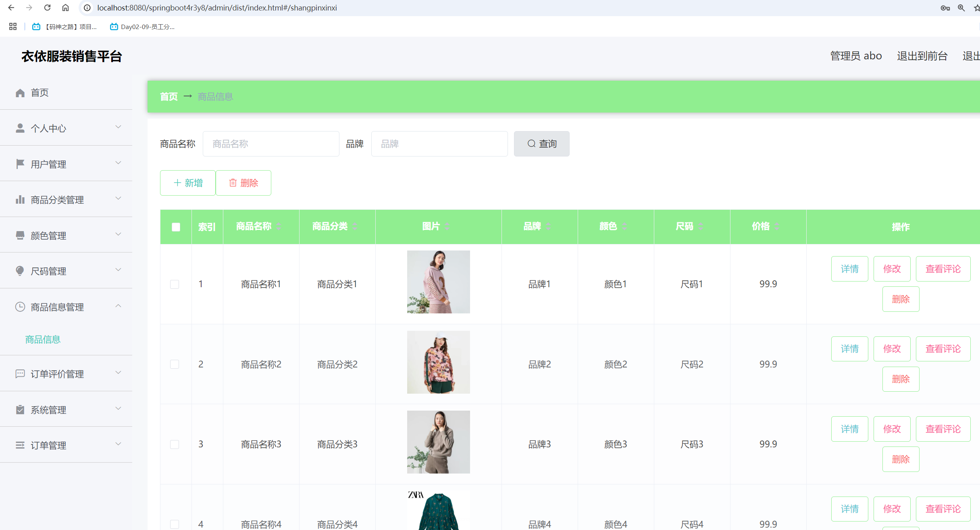Click the 订单评价管理 chat bubble icon
980x530 pixels.
pos(21,374)
